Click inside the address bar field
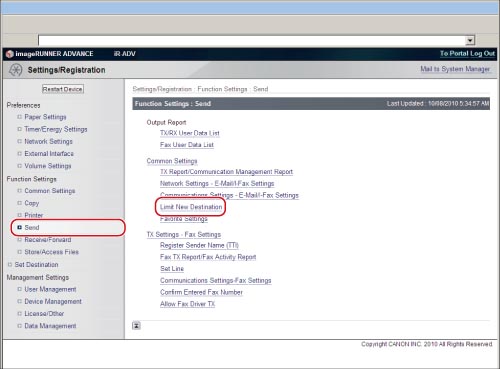This screenshot has height=369, width=500. click(x=252, y=41)
